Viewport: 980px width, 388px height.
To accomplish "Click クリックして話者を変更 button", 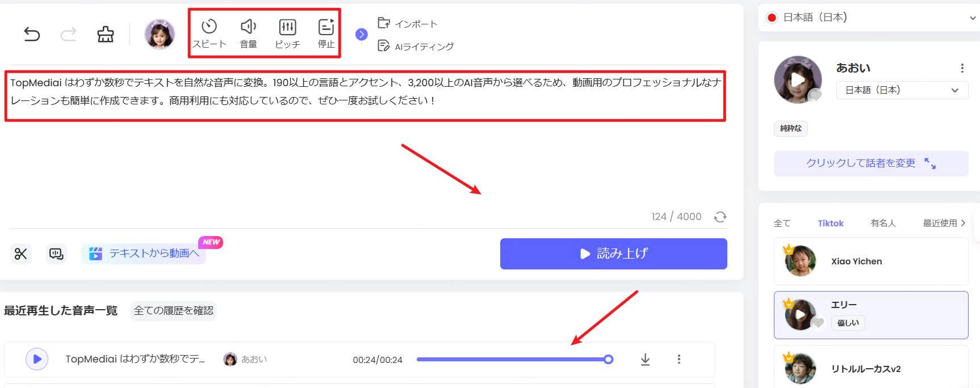I will 871,163.
